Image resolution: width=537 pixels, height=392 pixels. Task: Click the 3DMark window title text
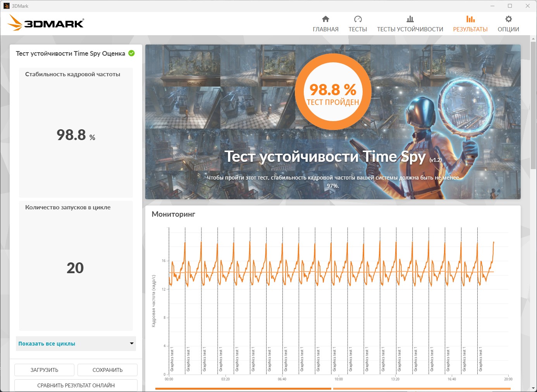click(20, 6)
